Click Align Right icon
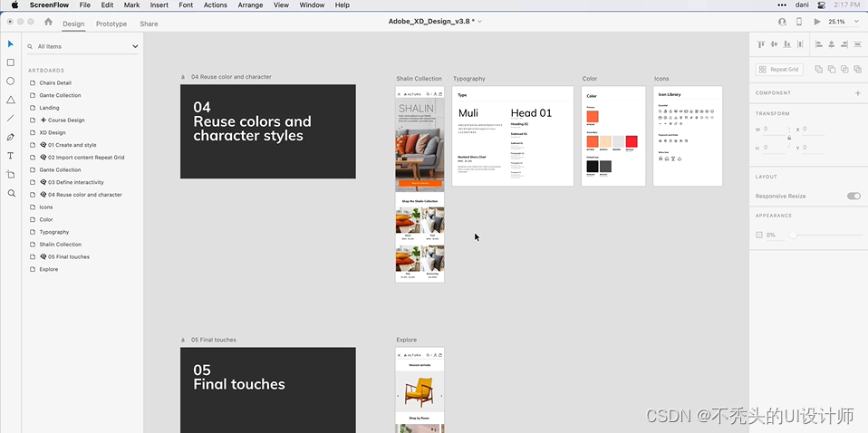The image size is (868, 433). (x=844, y=44)
